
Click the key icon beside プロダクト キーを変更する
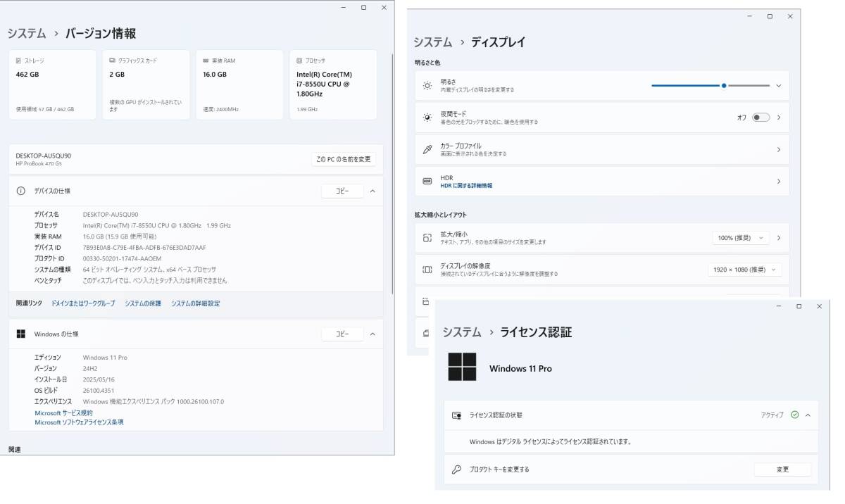pos(456,470)
